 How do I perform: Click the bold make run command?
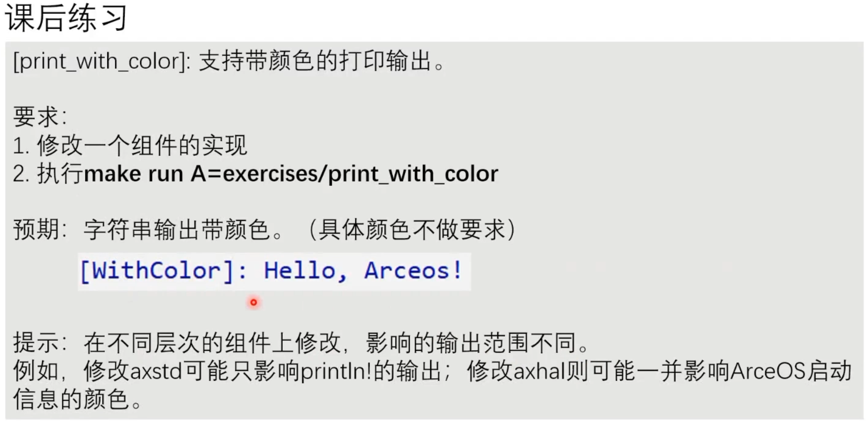[x=291, y=174]
